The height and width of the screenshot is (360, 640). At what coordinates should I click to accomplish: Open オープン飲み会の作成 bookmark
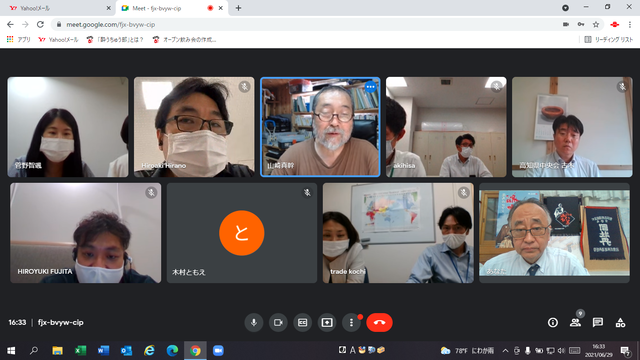point(184,40)
